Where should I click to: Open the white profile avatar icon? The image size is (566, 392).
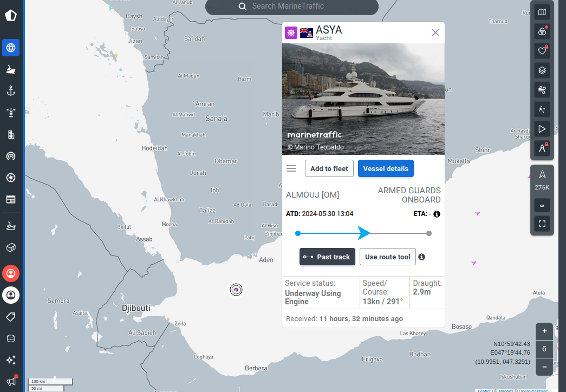(11, 295)
